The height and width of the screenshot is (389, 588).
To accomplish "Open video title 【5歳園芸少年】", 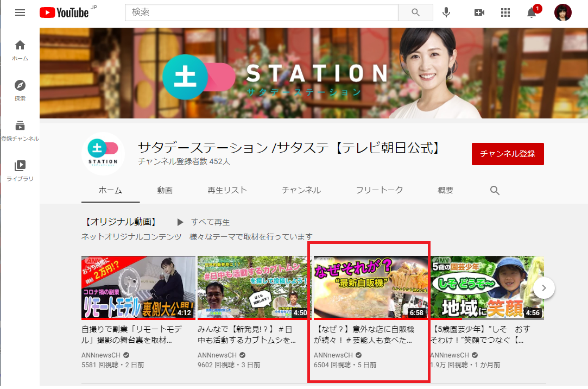I will click(x=480, y=335).
